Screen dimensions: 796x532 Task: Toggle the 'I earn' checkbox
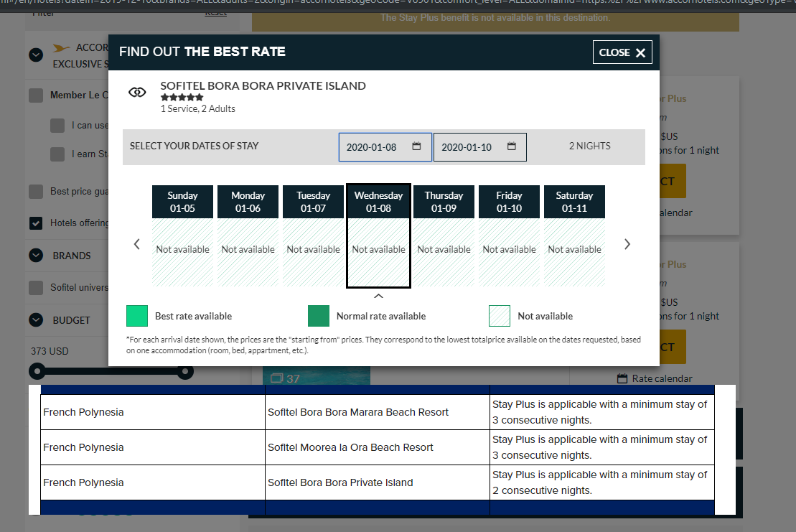click(x=57, y=154)
